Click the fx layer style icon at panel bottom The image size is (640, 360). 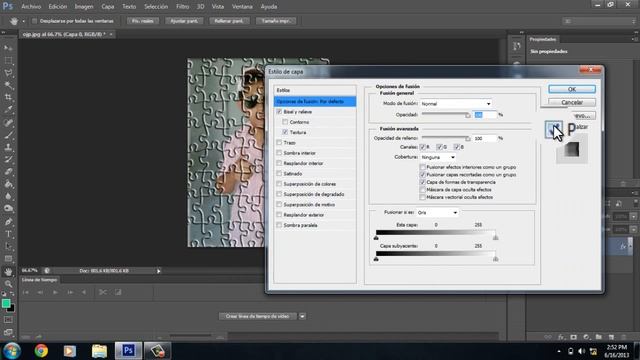click(x=561, y=337)
